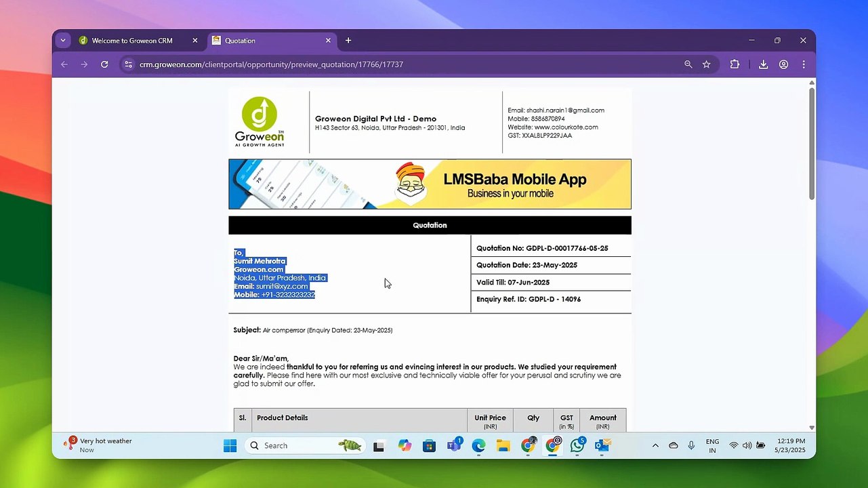Click the LMSBaba Mobile App banner
Screen dimensions: 868x488
point(430,184)
